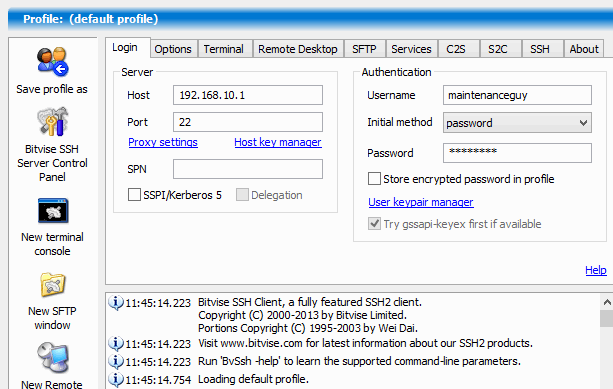Image resolution: width=613 pixels, height=389 pixels.
Task: Open New Remote Desktop icon
Action: tap(53, 358)
